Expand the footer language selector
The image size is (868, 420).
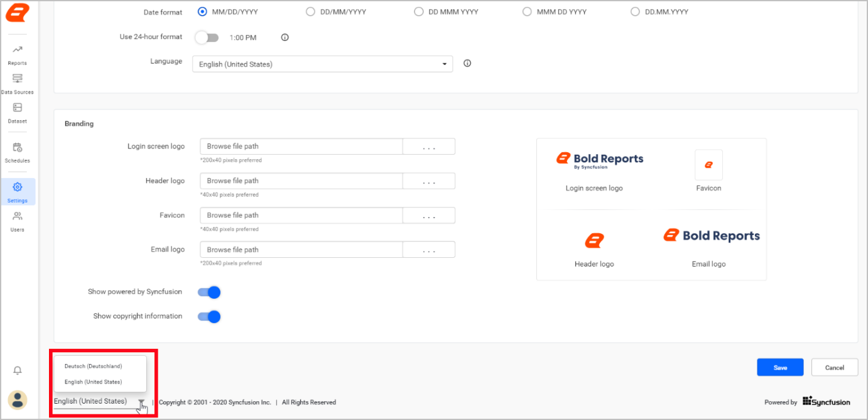141,402
